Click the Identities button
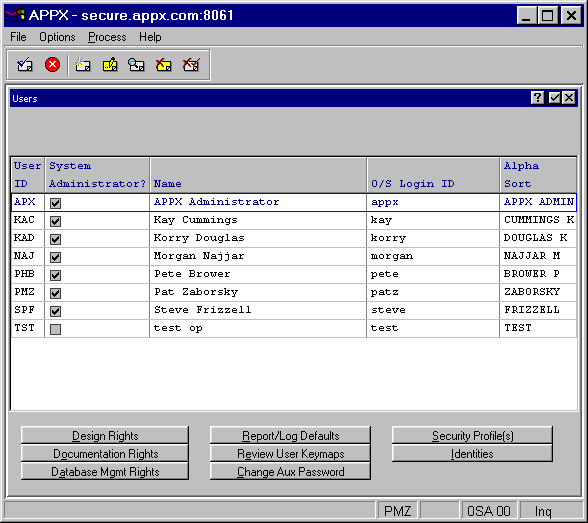The height and width of the screenshot is (523, 588). tap(472, 453)
